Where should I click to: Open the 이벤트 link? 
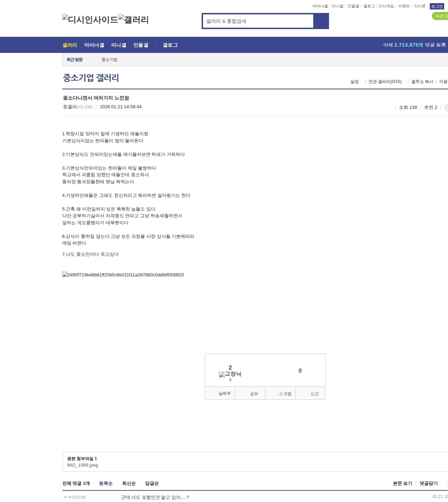404,6
